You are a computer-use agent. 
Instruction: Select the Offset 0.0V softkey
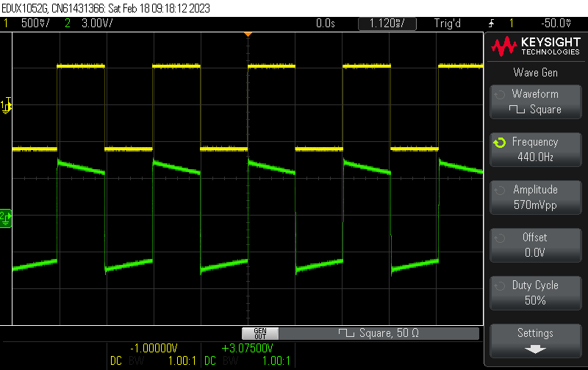coord(536,245)
